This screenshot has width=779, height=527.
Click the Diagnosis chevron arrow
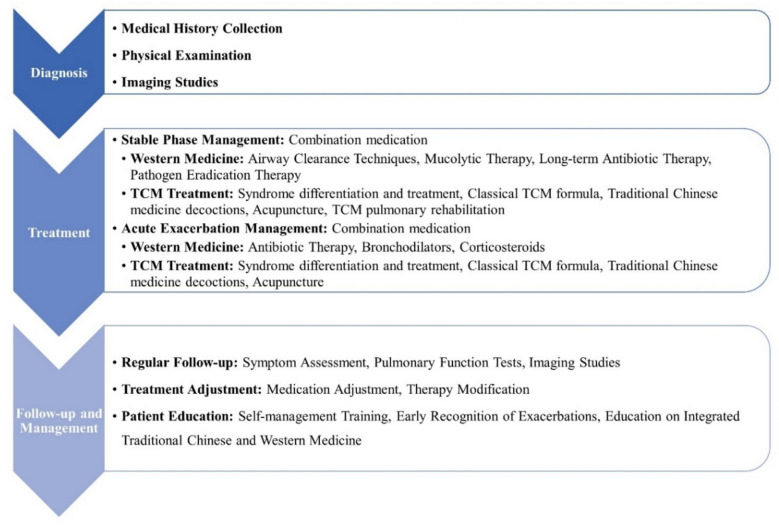click(x=59, y=73)
